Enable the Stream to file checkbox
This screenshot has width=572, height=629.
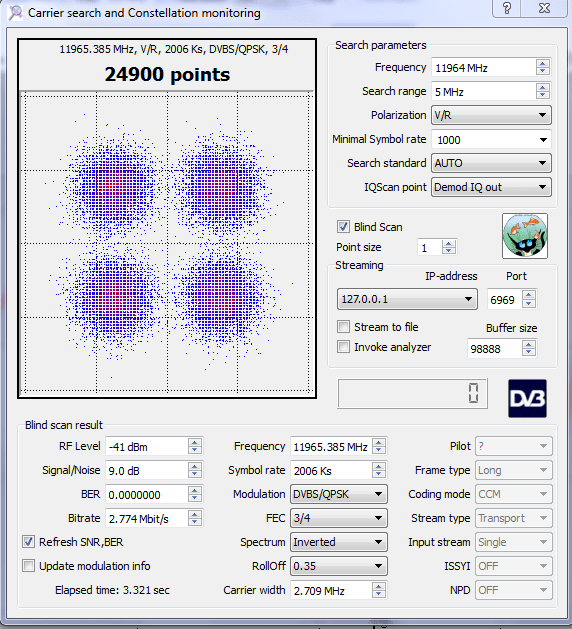point(343,327)
